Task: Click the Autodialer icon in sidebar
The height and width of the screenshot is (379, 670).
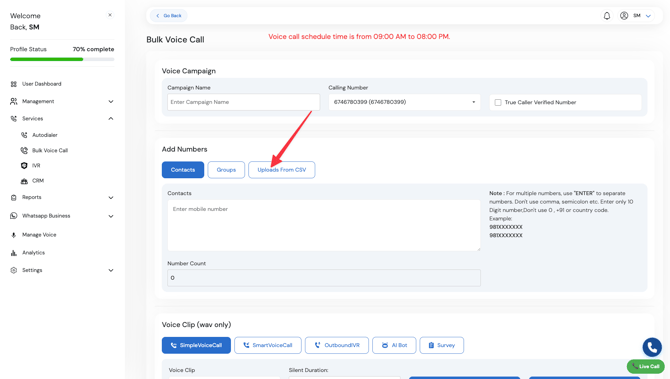Action: tap(24, 135)
